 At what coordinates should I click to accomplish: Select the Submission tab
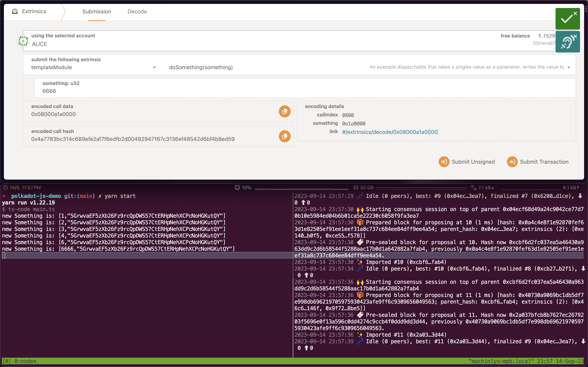97,12
